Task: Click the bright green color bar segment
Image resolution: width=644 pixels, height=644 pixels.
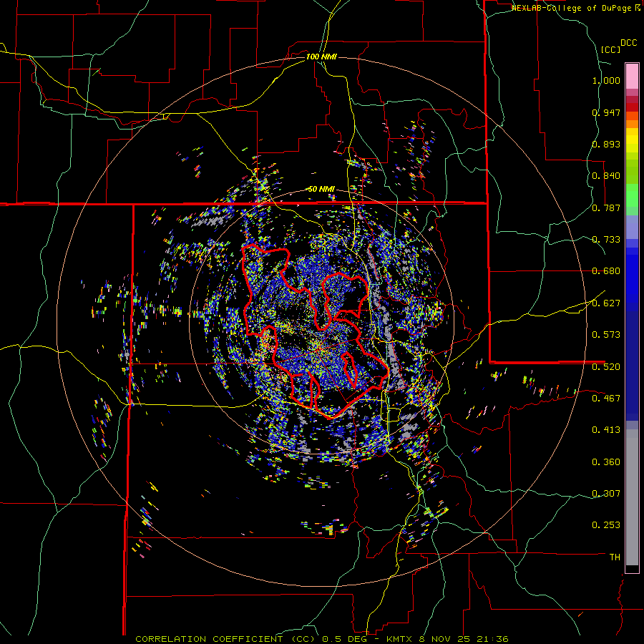Action: [632, 195]
